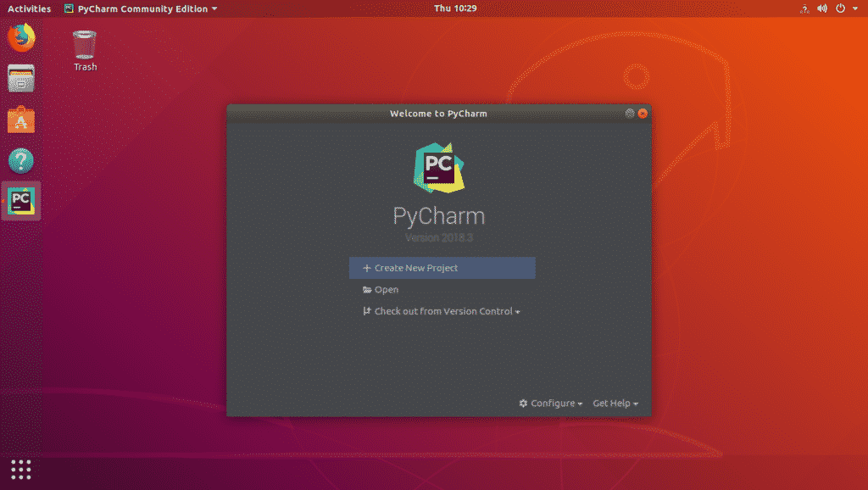Open the Show Applications grid
This screenshot has width=868, height=490.
click(x=20, y=469)
